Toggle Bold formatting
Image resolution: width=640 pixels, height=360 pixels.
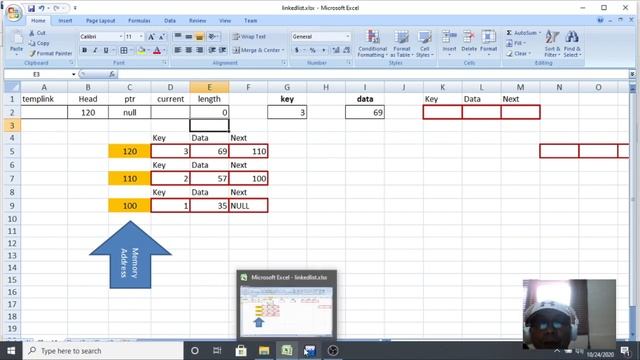point(84,50)
